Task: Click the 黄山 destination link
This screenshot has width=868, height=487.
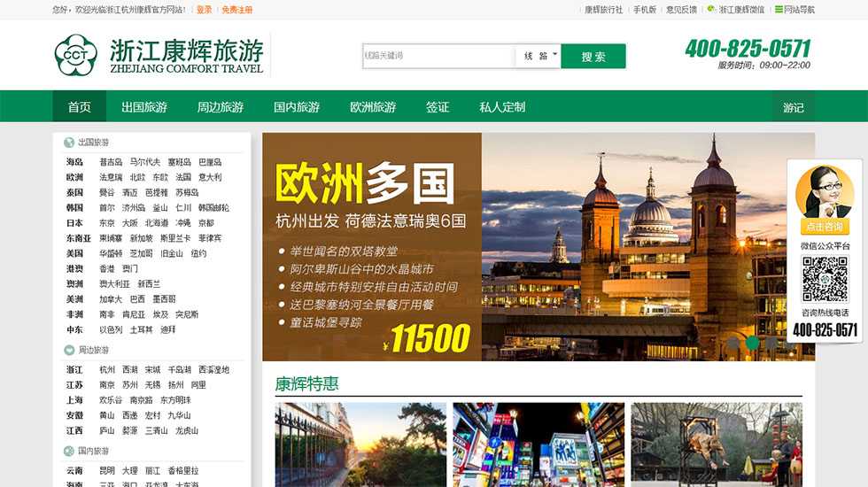Action: pos(107,415)
